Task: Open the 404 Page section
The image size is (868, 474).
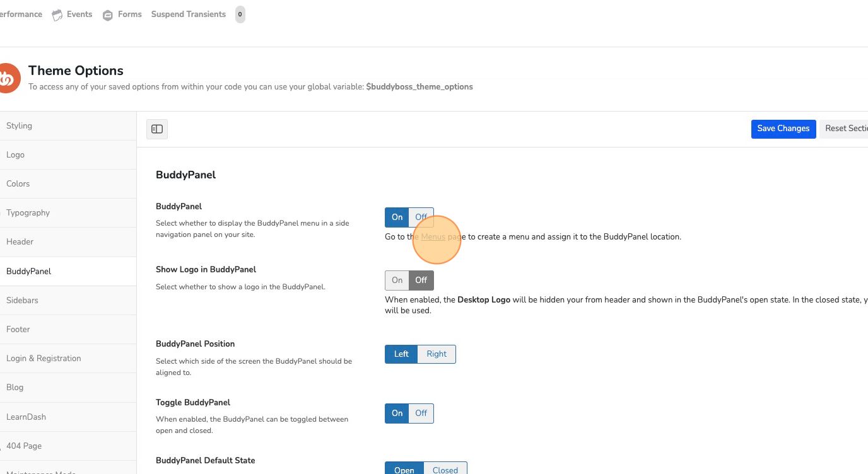Action: [x=68, y=446]
